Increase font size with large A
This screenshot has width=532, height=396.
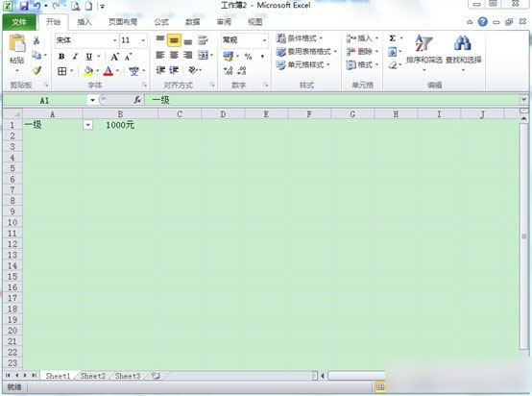(114, 57)
